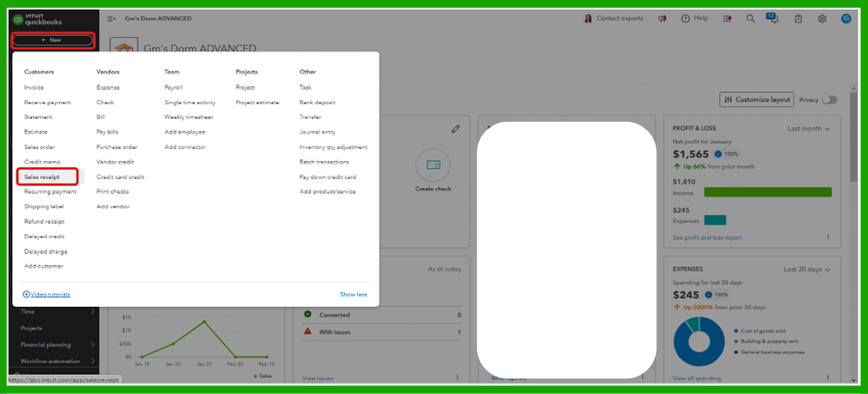Click the Jan 27 sales chart peak
Image resolution: width=868 pixels, height=394 pixels.
pyautogui.click(x=204, y=322)
